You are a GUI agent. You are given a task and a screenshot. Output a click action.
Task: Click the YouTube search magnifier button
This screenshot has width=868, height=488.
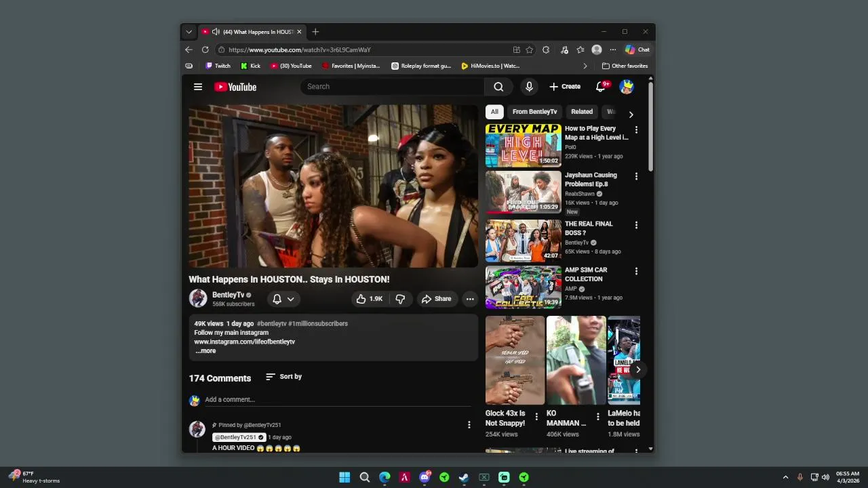(x=498, y=87)
